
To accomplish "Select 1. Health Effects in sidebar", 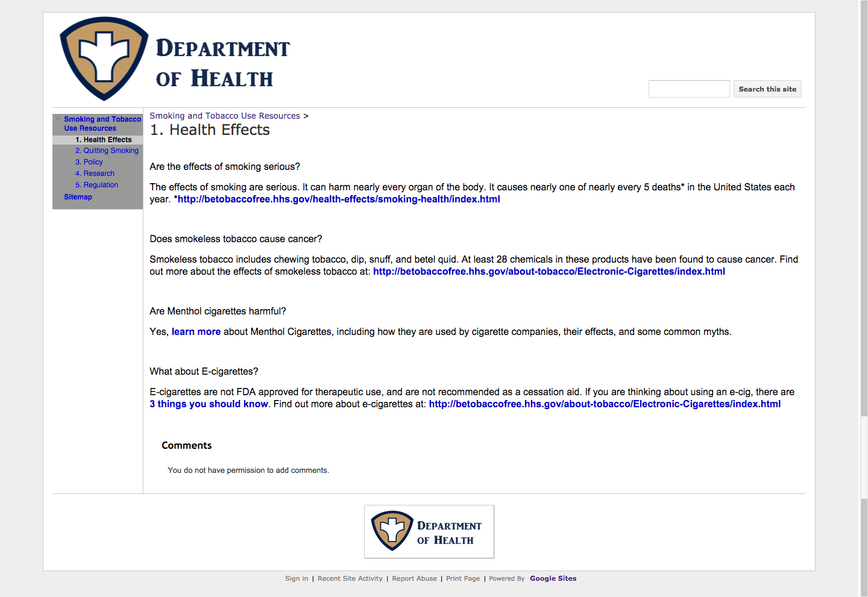I will pyautogui.click(x=103, y=140).
